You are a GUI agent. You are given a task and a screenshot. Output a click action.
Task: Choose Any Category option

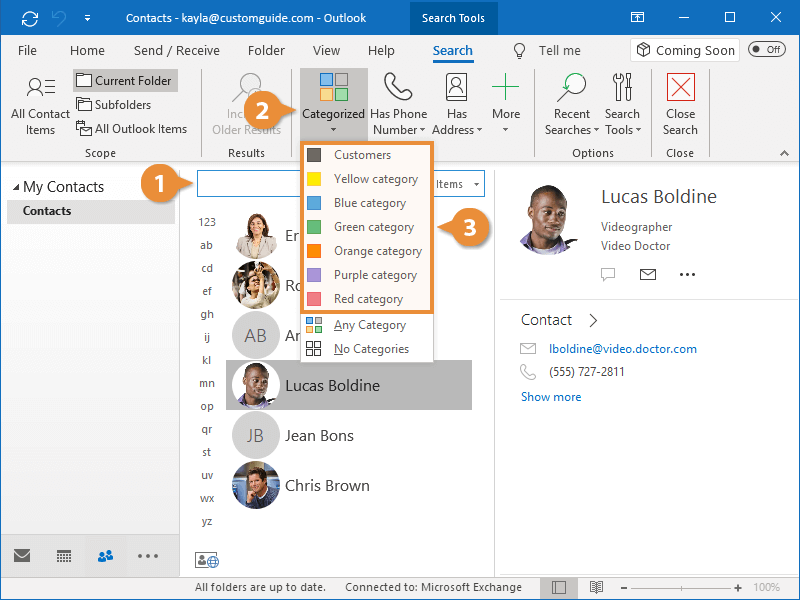tap(367, 324)
